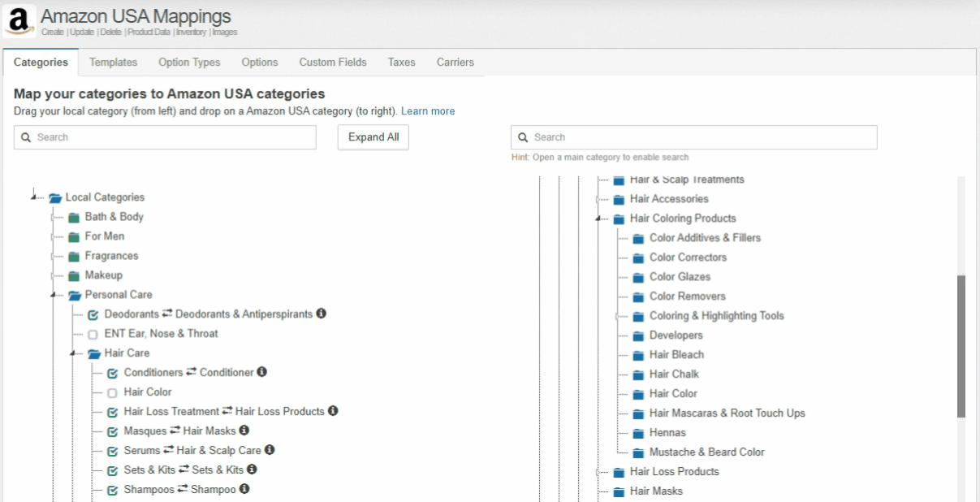The image size is (980, 502).
Task: Click the Hennas folder icon
Action: click(x=639, y=433)
